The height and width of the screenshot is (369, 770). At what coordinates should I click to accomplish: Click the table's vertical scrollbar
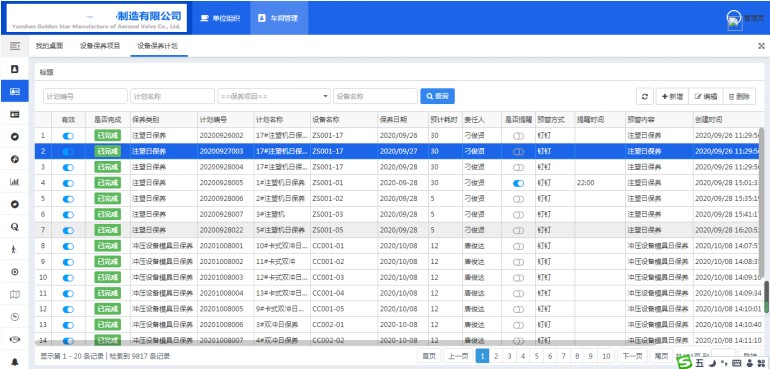[x=761, y=201]
